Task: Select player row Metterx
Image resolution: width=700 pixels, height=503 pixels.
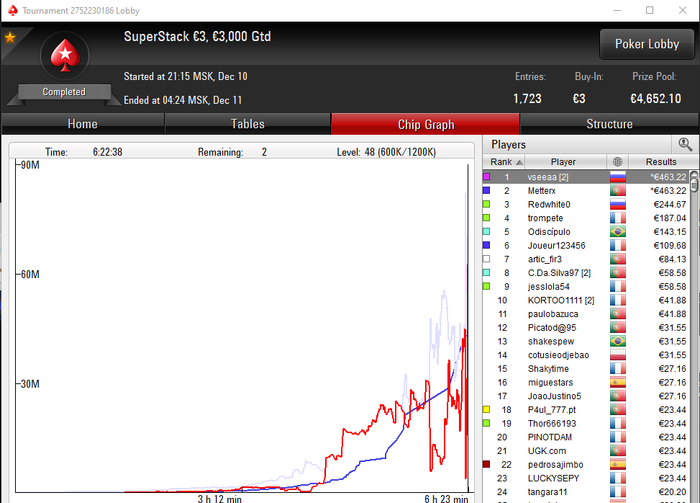Action: pos(586,191)
